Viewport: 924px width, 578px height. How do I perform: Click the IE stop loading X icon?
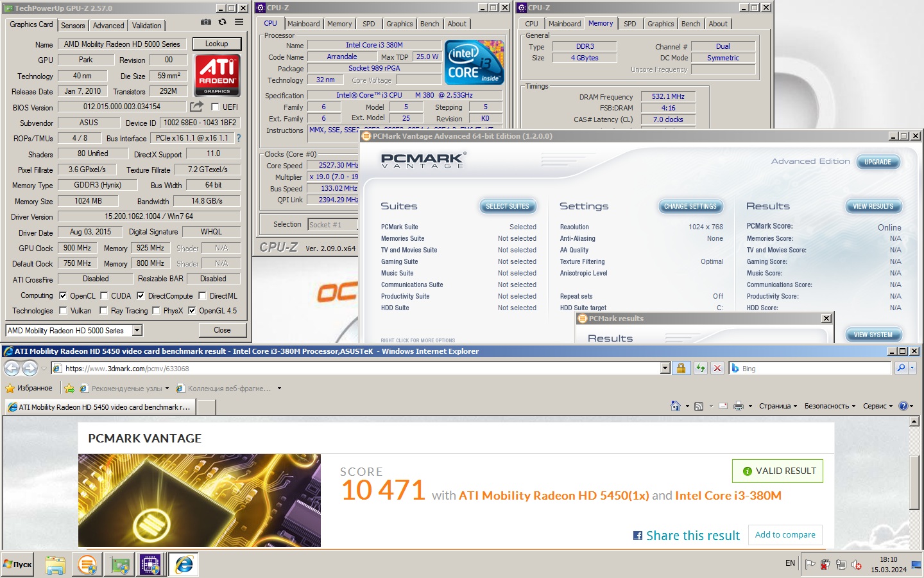[717, 368]
